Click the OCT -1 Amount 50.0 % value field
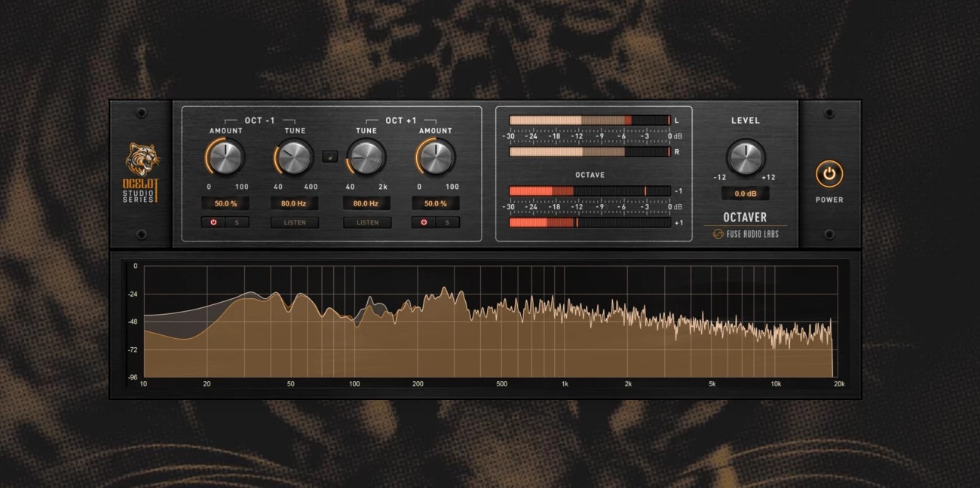The image size is (980, 488). pos(225,203)
